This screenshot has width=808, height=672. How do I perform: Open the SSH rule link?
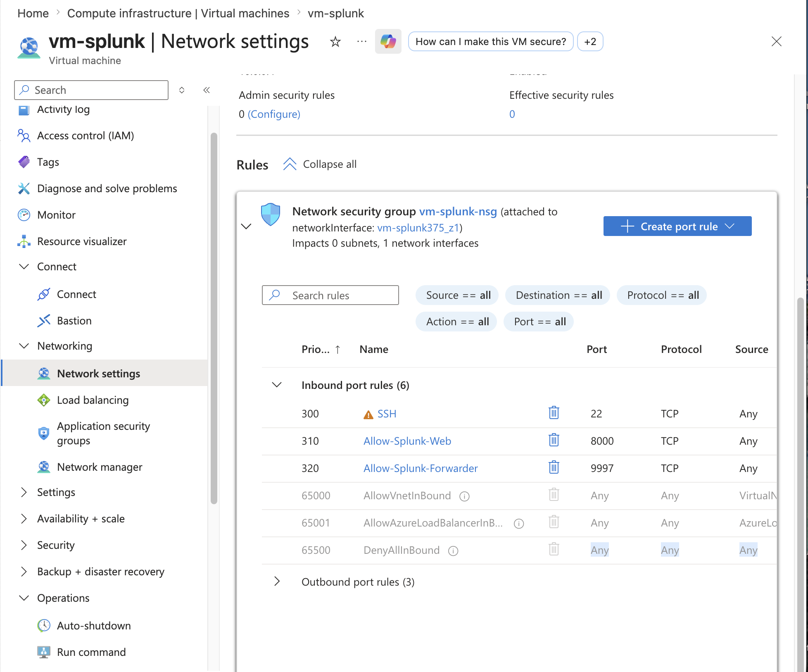(x=387, y=414)
